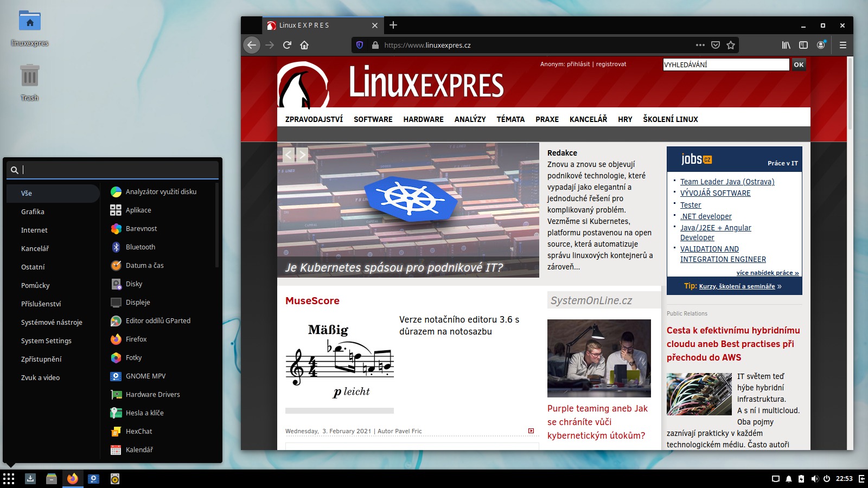Open linuxexpres home folder on desktop
Image resolution: width=868 pixels, height=488 pixels.
point(30,28)
